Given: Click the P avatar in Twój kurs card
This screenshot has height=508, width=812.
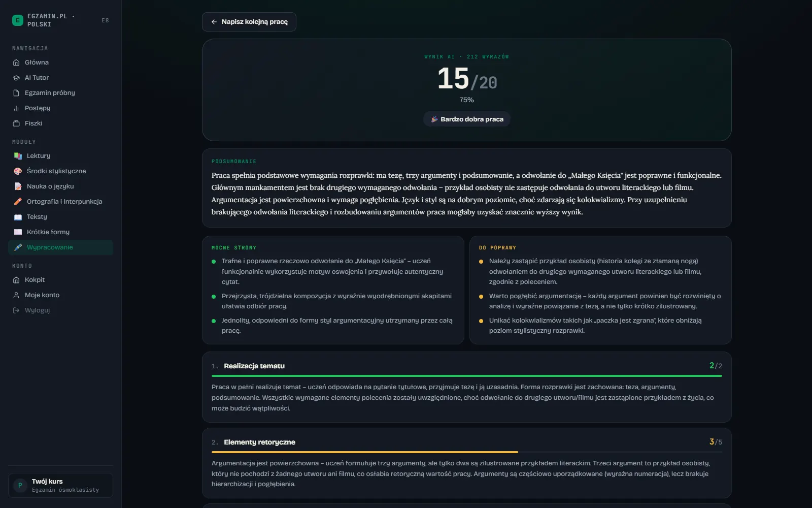Looking at the screenshot, I should [x=20, y=485].
